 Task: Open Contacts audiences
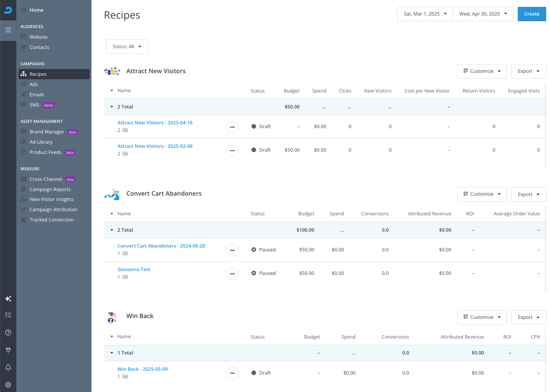tap(39, 47)
